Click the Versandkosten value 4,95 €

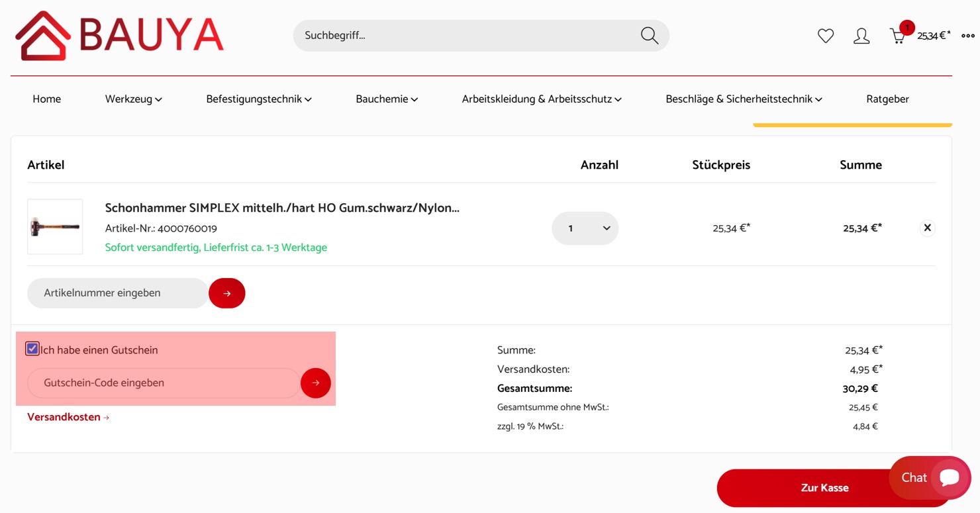tap(866, 369)
